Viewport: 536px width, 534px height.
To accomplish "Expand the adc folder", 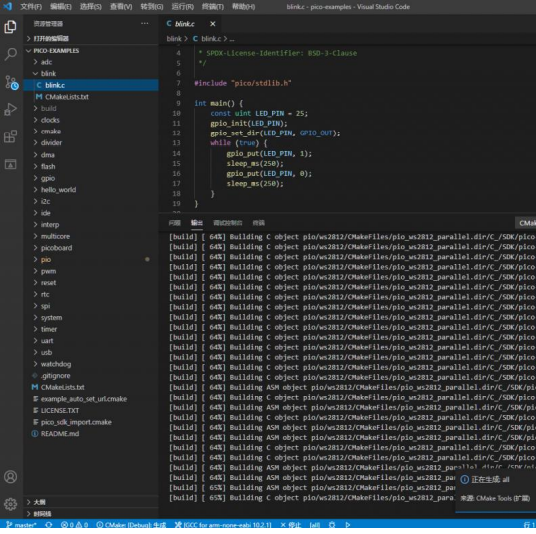I will (x=91, y=62).
